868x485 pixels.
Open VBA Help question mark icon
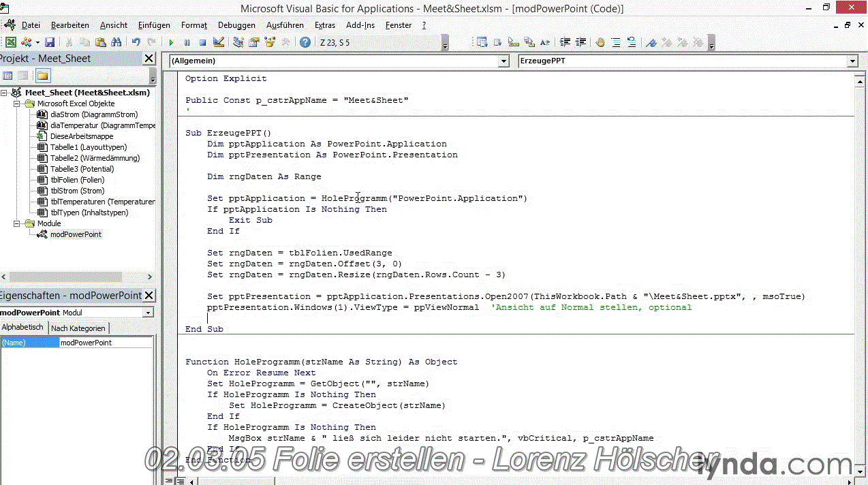point(305,42)
